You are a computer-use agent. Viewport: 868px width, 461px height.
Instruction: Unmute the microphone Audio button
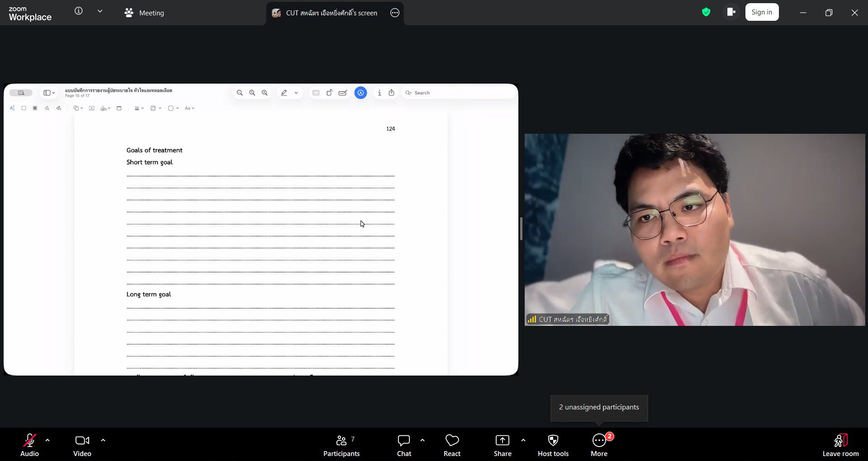coord(29,445)
